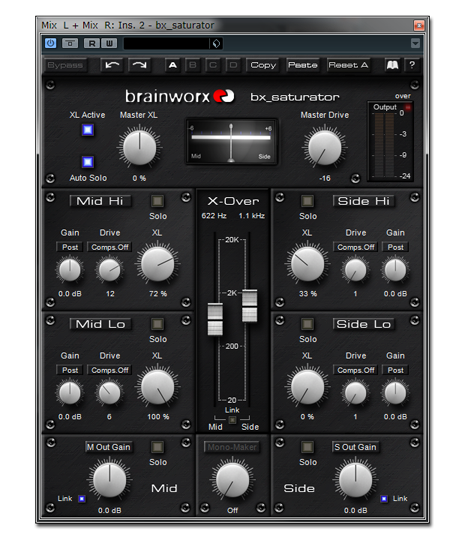Enable Write automation W button
The image size is (465, 540).
109,43
